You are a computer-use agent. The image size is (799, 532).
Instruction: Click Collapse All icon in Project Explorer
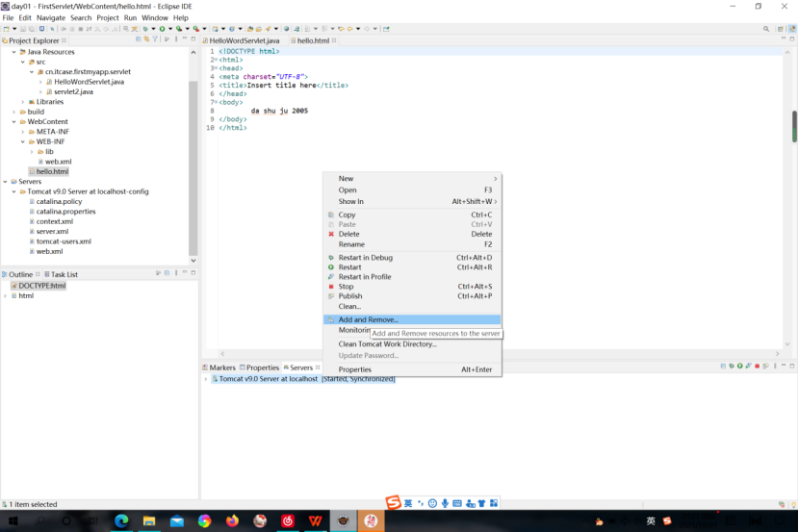[138, 39]
